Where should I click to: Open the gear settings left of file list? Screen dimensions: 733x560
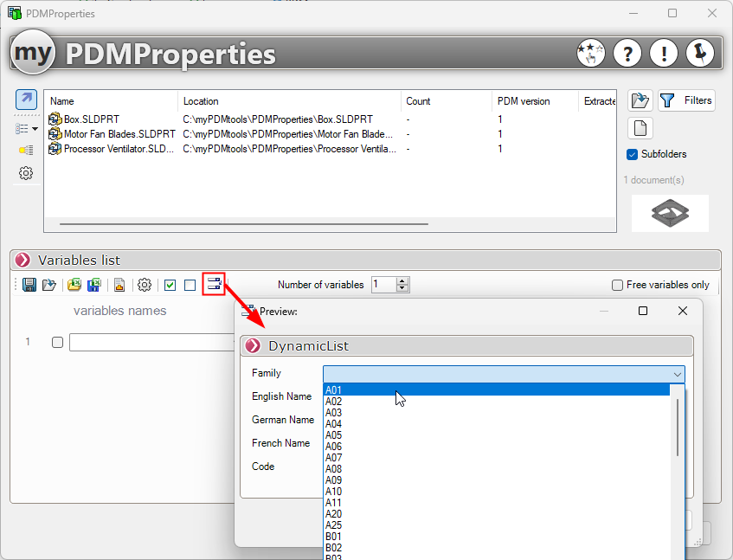coord(26,173)
